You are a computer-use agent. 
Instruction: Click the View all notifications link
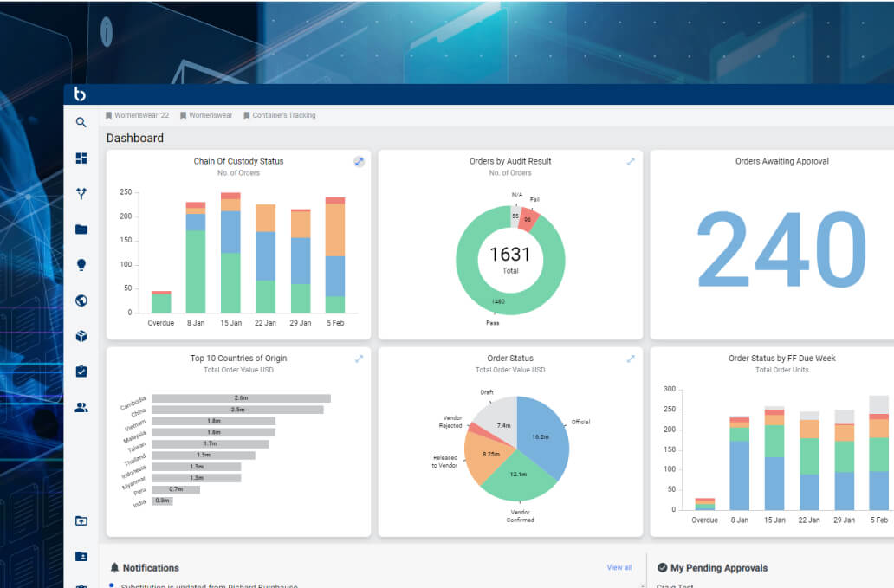(x=619, y=568)
